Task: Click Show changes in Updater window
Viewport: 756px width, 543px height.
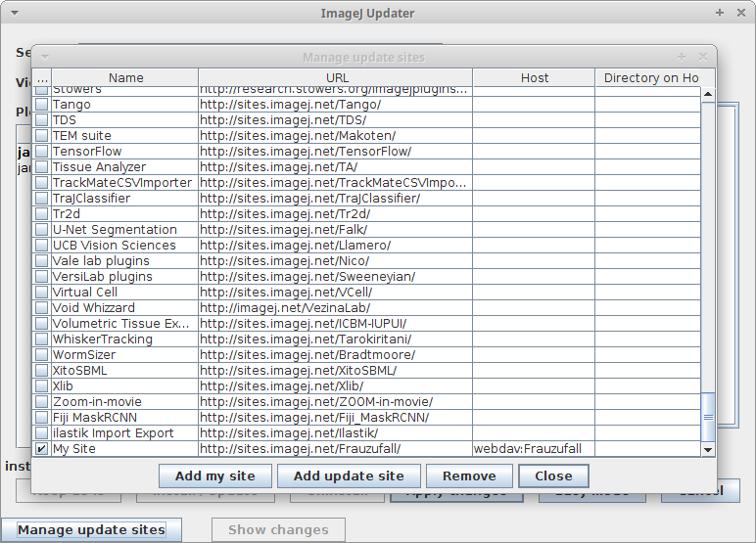Action: [278, 529]
